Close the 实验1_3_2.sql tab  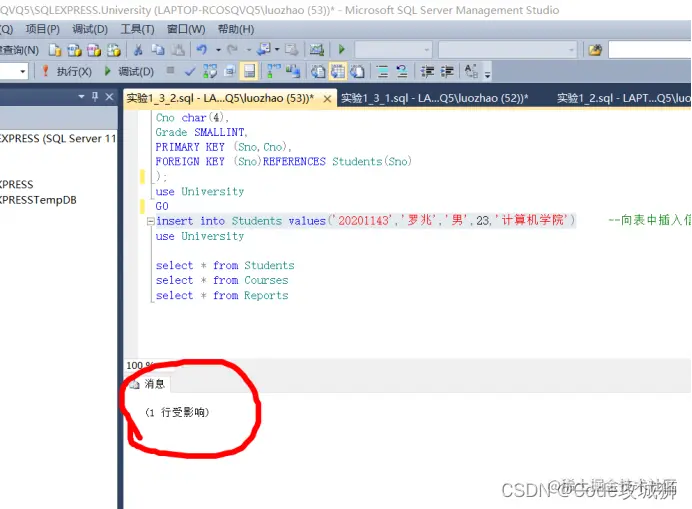click(x=327, y=99)
